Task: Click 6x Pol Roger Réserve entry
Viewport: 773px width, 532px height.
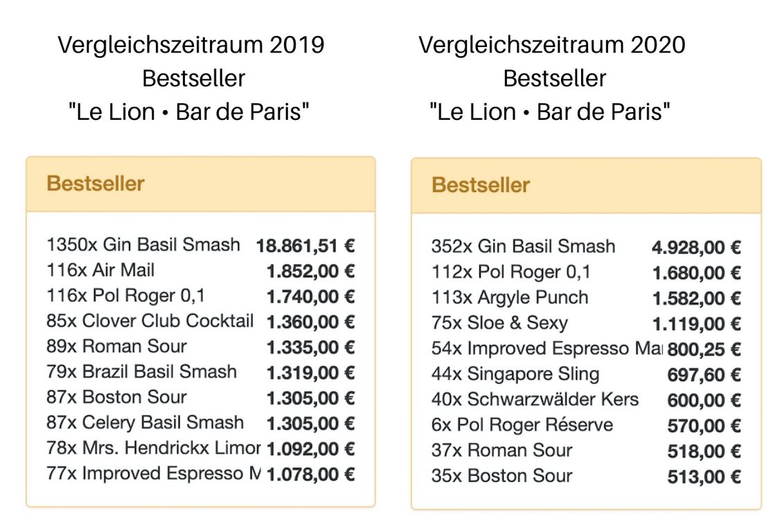Action: [x=522, y=425]
